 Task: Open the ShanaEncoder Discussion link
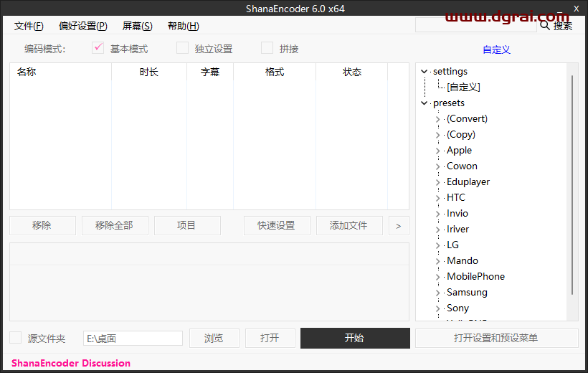71,363
